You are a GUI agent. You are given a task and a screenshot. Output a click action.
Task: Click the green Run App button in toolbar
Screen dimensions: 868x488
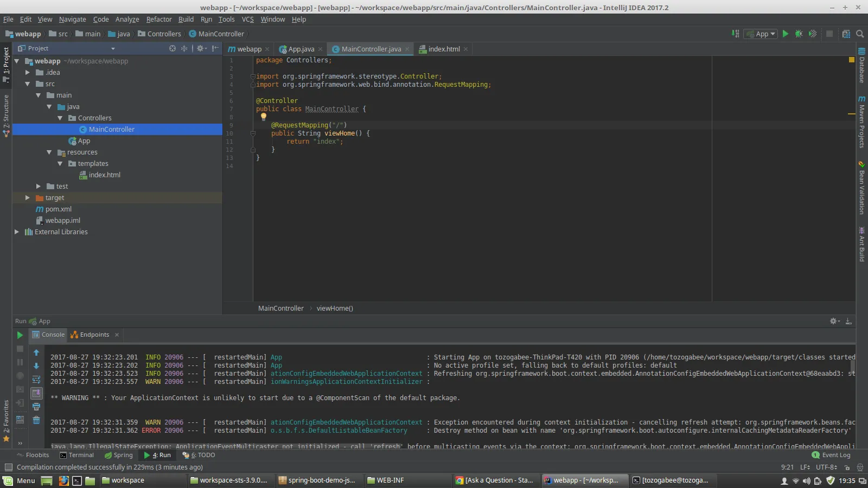pyautogui.click(x=785, y=34)
